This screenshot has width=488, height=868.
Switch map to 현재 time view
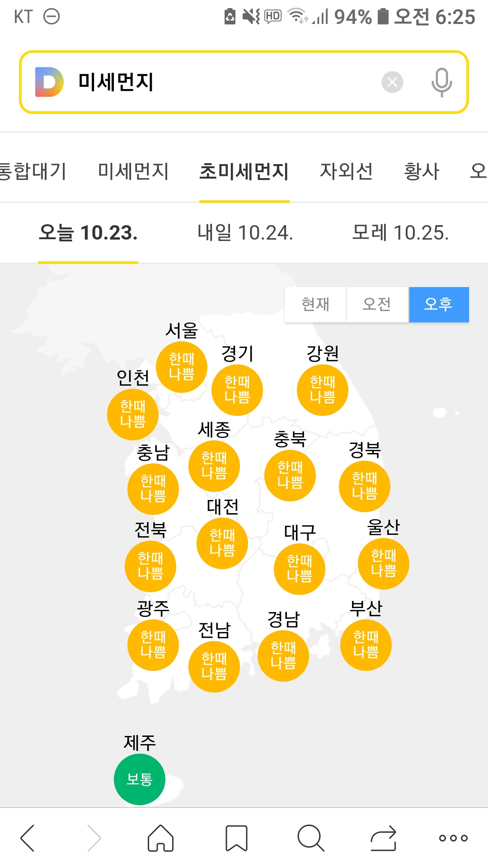pos(315,304)
